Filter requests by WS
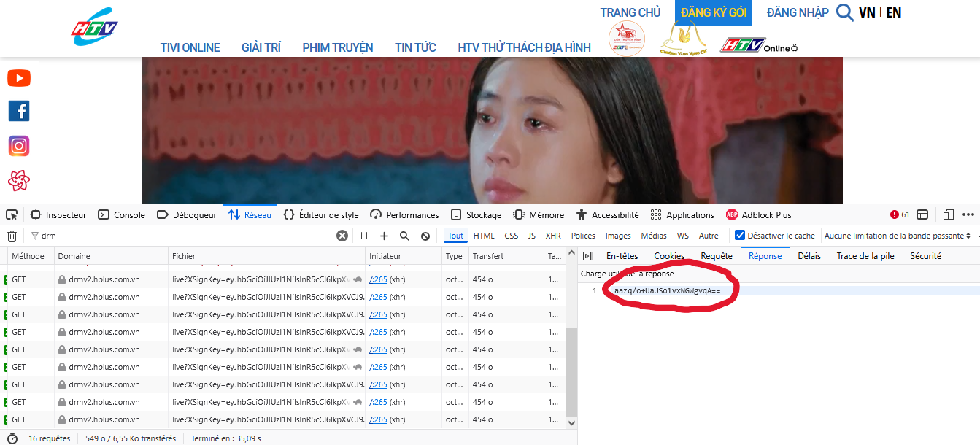This screenshot has height=445, width=980. pos(682,236)
